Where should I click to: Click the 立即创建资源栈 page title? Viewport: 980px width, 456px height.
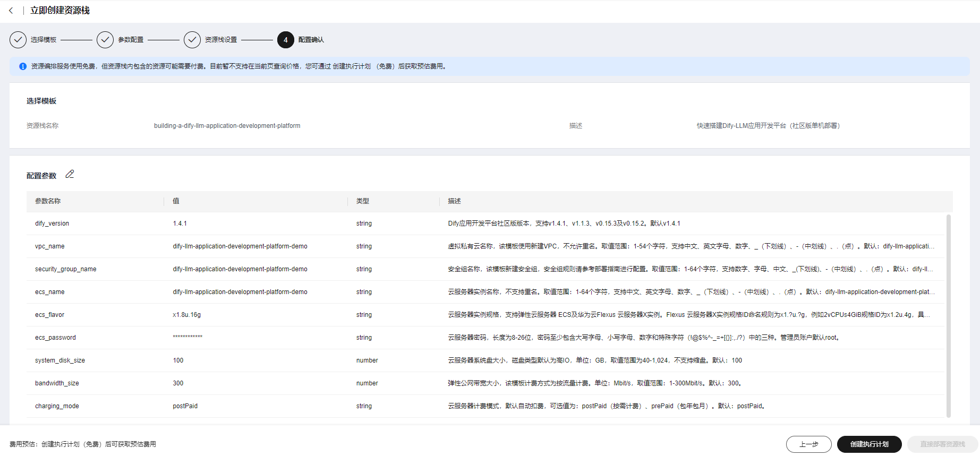pyautogui.click(x=60, y=11)
